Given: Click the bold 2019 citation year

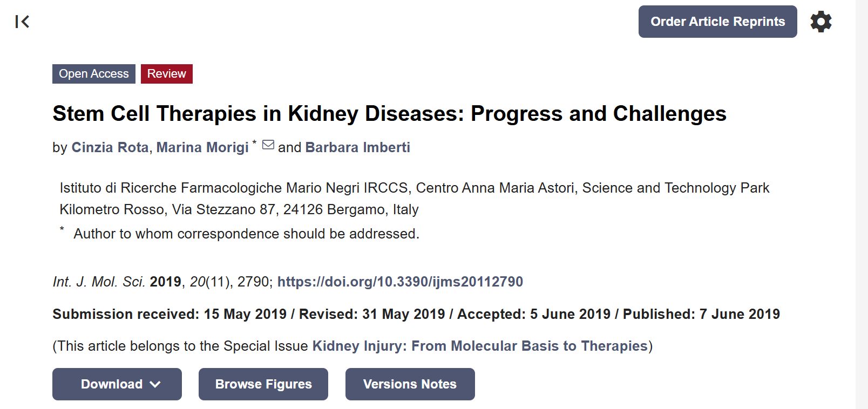Looking at the screenshot, I should 165,282.
